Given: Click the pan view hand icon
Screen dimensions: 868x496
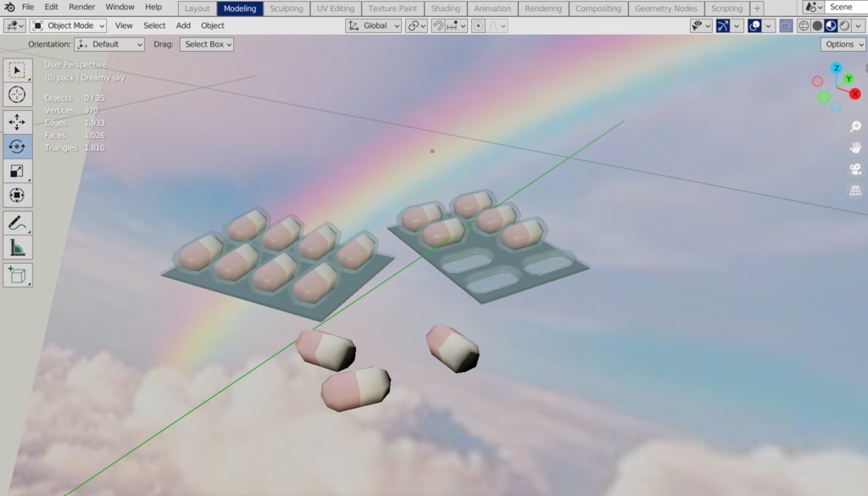Looking at the screenshot, I should [855, 148].
